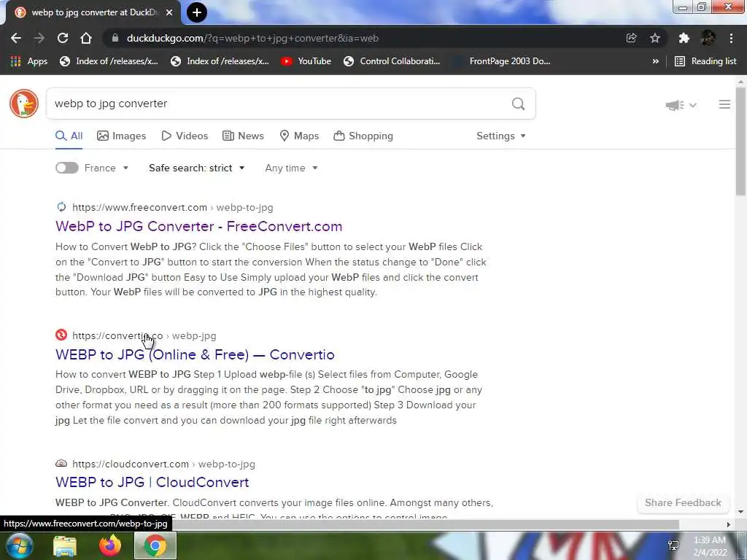Expand the Settings dropdown
The width and height of the screenshot is (747, 560).
[501, 136]
